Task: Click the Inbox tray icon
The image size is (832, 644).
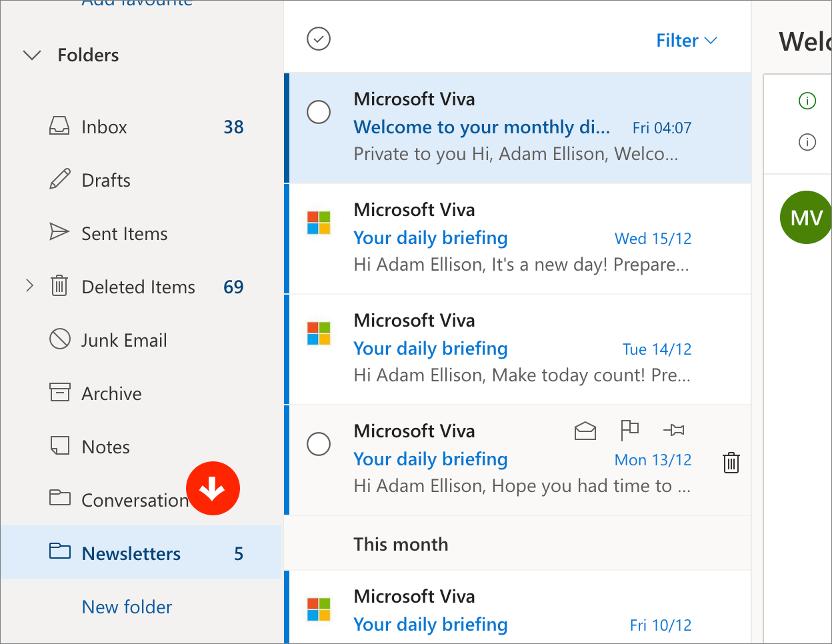Action: (59, 126)
